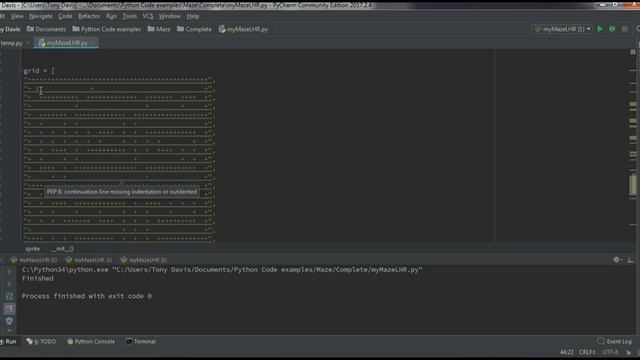Change CRLF line separator in status bar
Viewport: 640px width, 360px height.
tap(587, 352)
